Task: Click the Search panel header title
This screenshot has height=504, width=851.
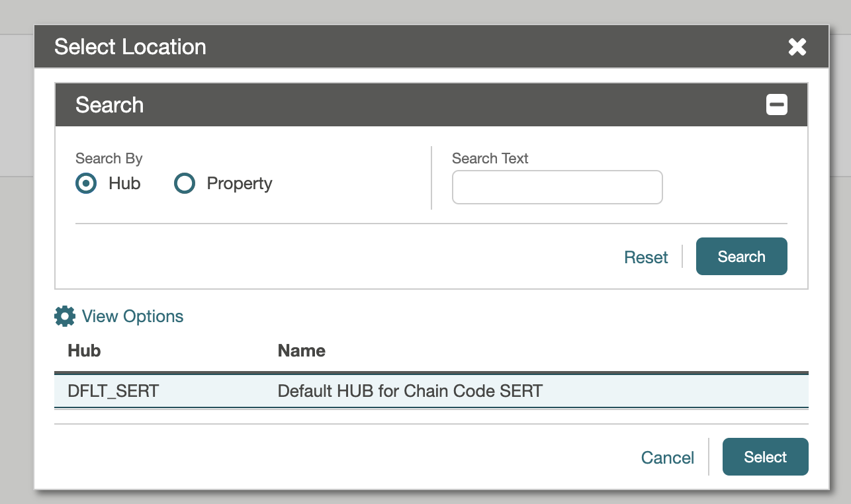Action: coord(109,105)
